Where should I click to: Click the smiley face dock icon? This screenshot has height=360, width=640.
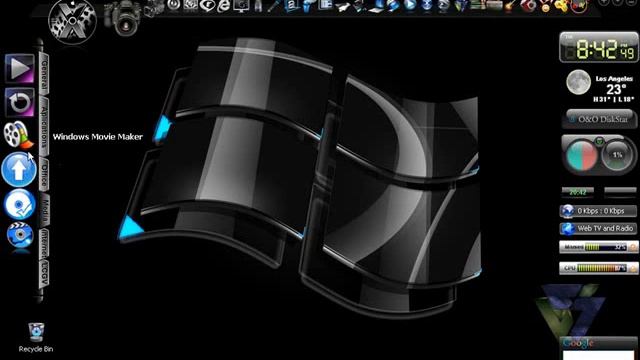tap(545, 7)
